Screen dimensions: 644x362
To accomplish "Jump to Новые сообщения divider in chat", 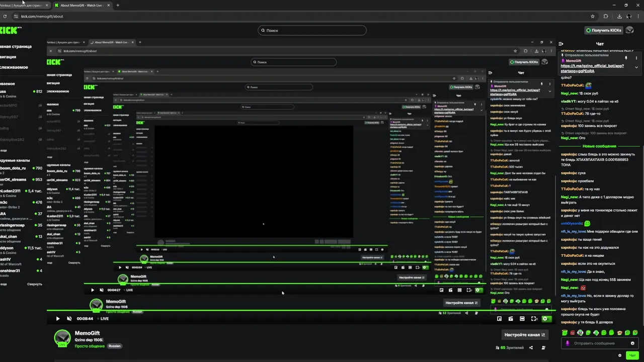I will coord(599,146).
